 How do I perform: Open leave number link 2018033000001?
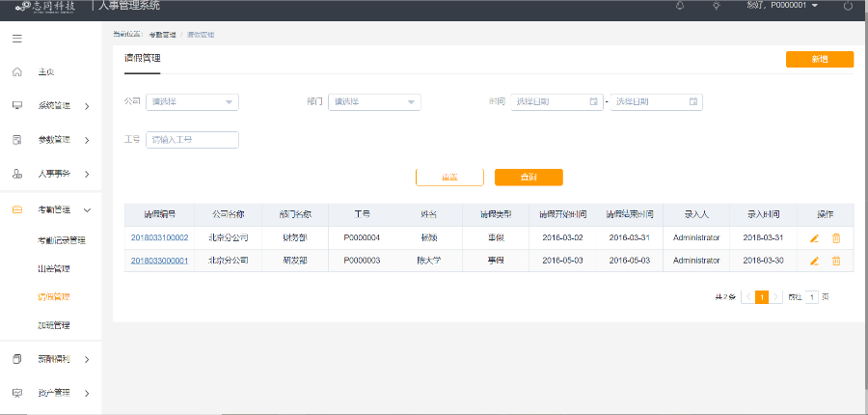tap(159, 260)
